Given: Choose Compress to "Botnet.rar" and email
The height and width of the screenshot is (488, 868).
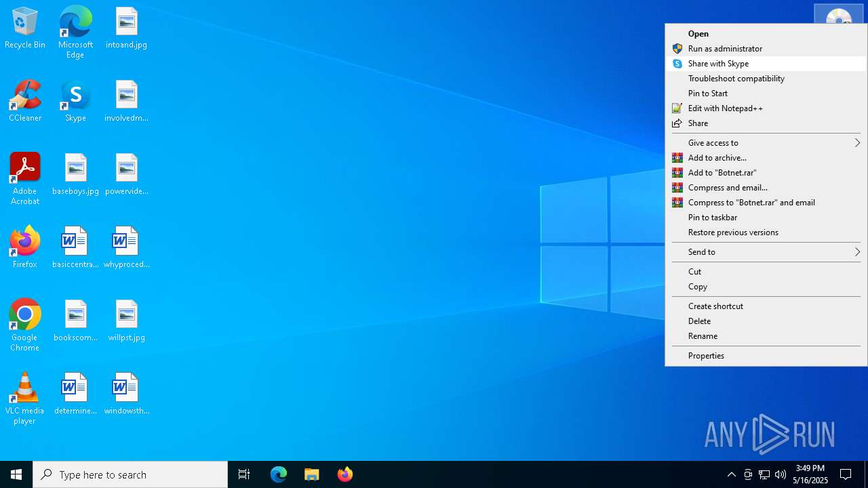Looking at the screenshot, I should pos(766,203).
